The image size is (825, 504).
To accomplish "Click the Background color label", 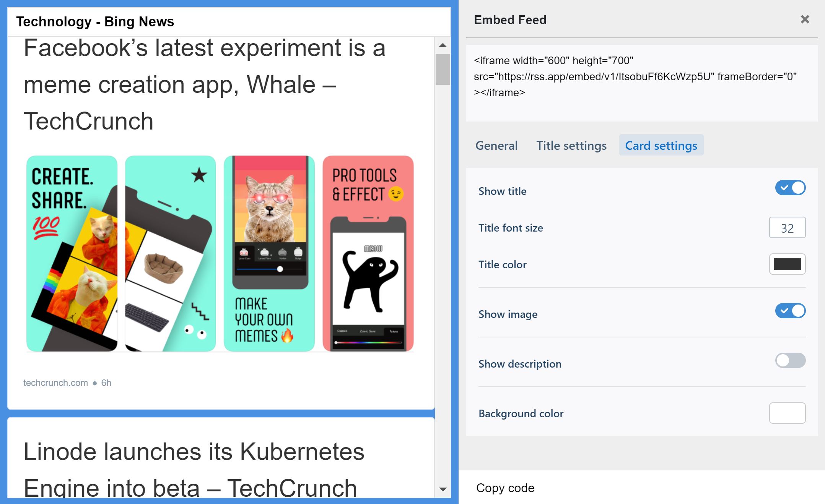I will click(521, 413).
